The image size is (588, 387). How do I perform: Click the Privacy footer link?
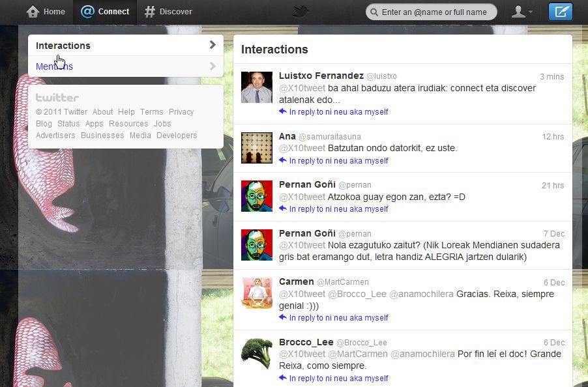pos(181,111)
